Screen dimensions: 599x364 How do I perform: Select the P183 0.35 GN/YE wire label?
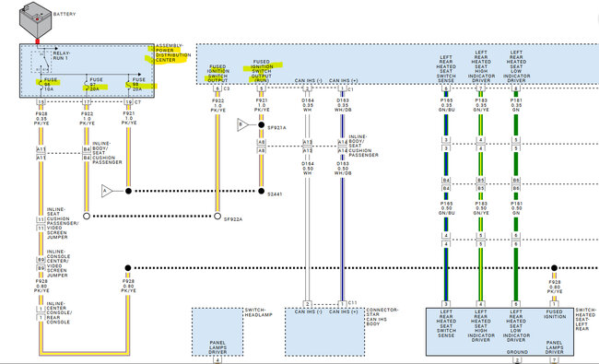[x=481, y=105]
